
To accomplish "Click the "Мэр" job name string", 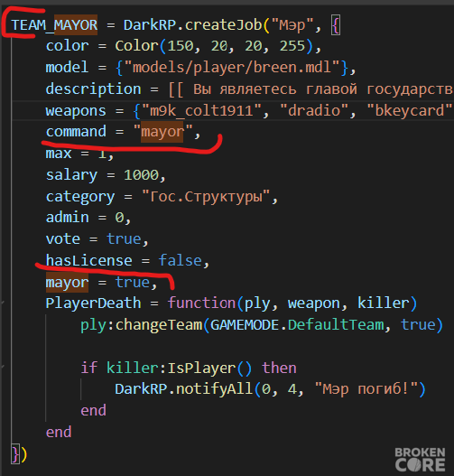I will tap(292, 25).
